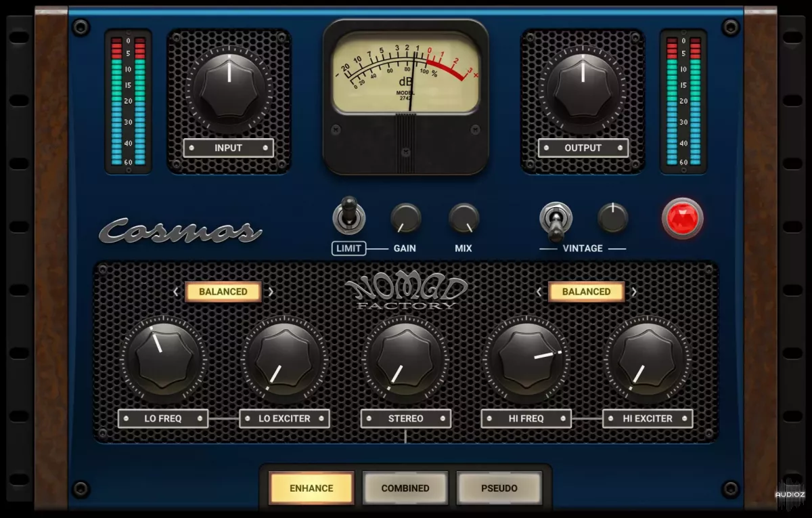Click left arrow beside left Balanced selector
Viewport: 812px width, 518px height.
point(176,293)
